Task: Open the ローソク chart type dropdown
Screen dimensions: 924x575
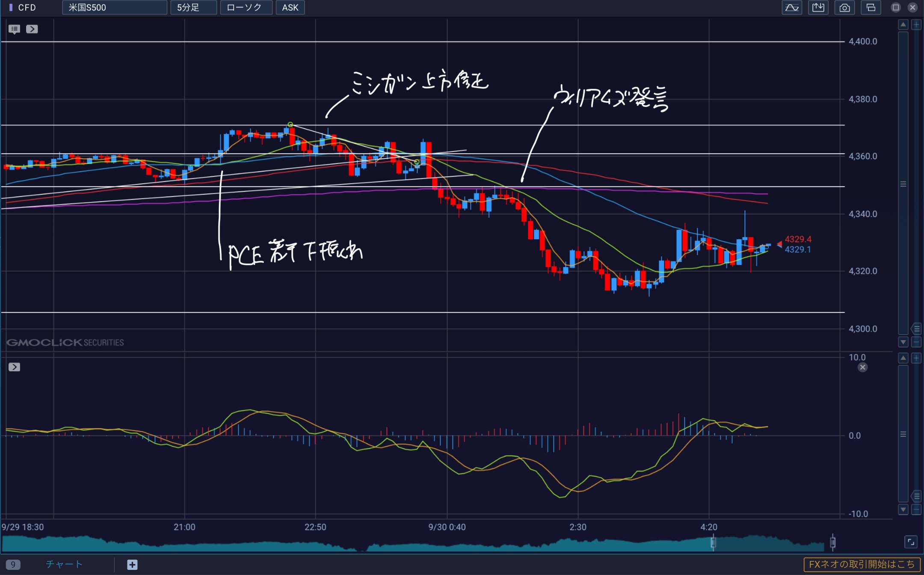Action: 246,7
